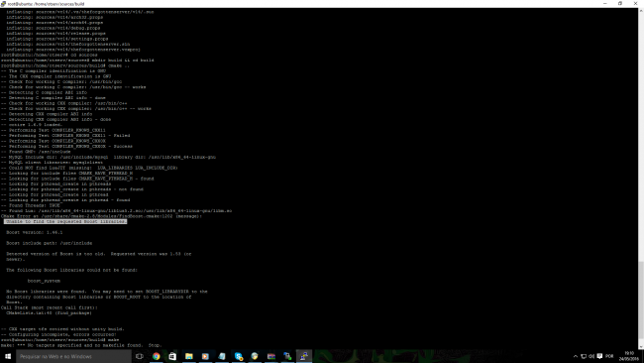Select the active PuTTY taskbar icon

304,356
